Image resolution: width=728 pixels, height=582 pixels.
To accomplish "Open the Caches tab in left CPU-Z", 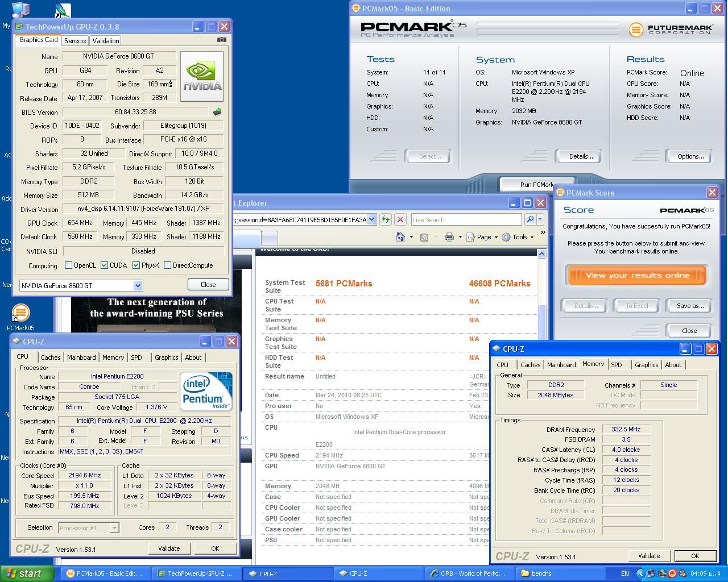I will (x=50, y=357).
